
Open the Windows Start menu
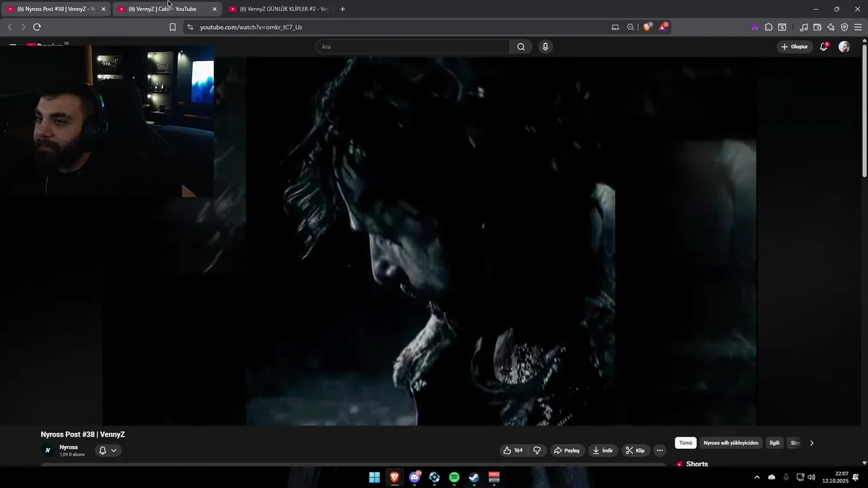[x=374, y=477]
